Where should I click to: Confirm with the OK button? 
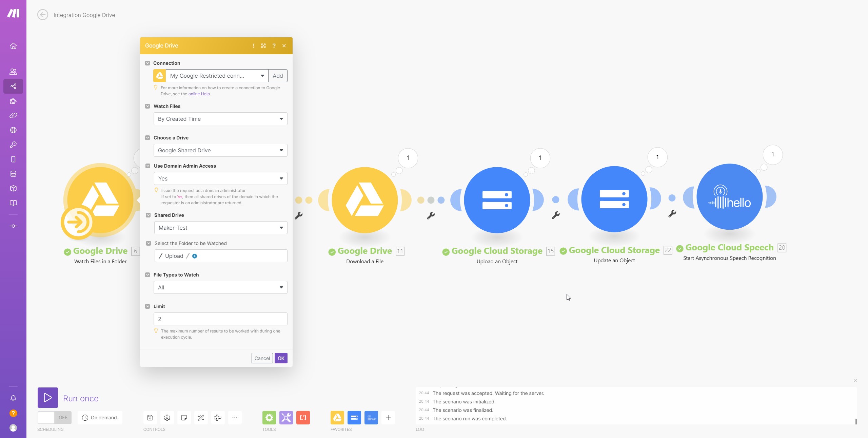pyautogui.click(x=281, y=358)
